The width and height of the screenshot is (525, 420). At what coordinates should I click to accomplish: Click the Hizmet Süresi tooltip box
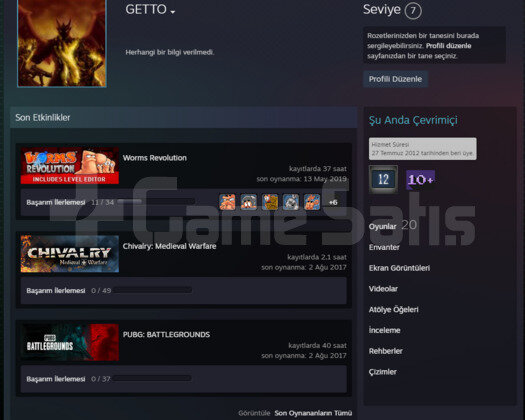pos(423,149)
